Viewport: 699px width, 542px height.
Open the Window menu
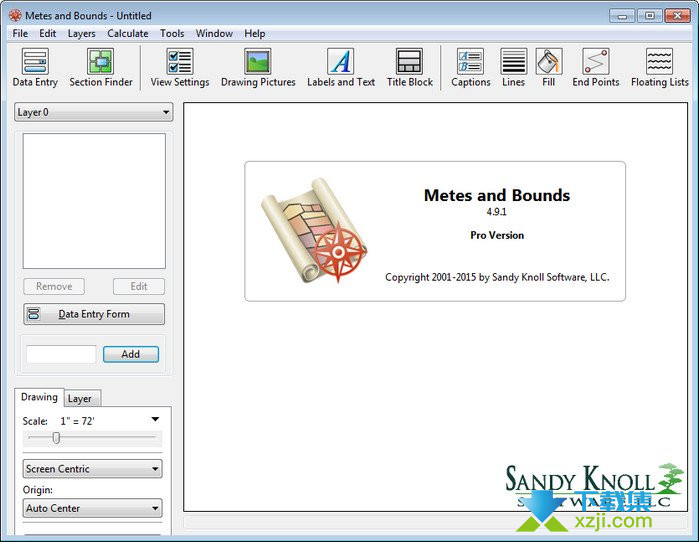tap(214, 33)
